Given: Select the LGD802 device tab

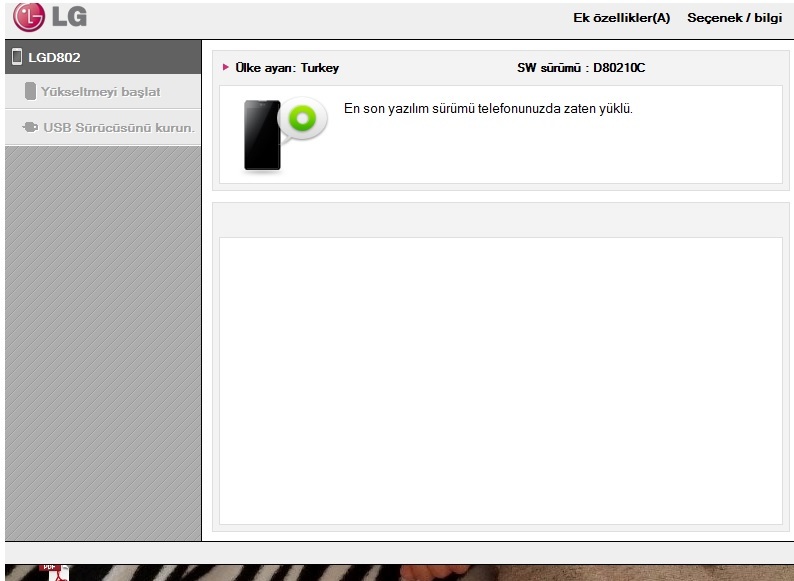Looking at the screenshot, I should (x=103, y=57).
